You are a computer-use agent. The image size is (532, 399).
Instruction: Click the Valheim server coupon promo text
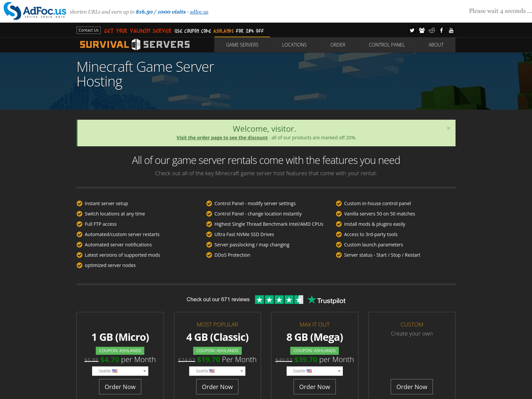point(184,31)
